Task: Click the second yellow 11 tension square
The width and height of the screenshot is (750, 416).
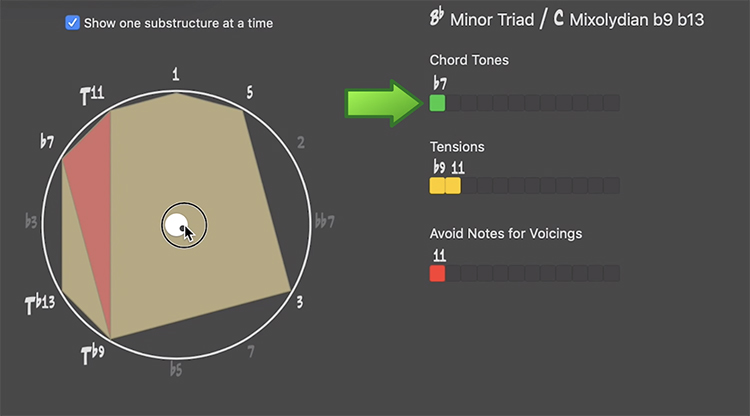Action: 453,186
